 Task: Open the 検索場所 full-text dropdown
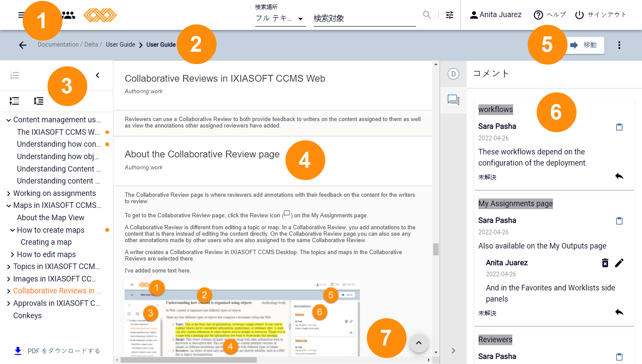(280, 18)
